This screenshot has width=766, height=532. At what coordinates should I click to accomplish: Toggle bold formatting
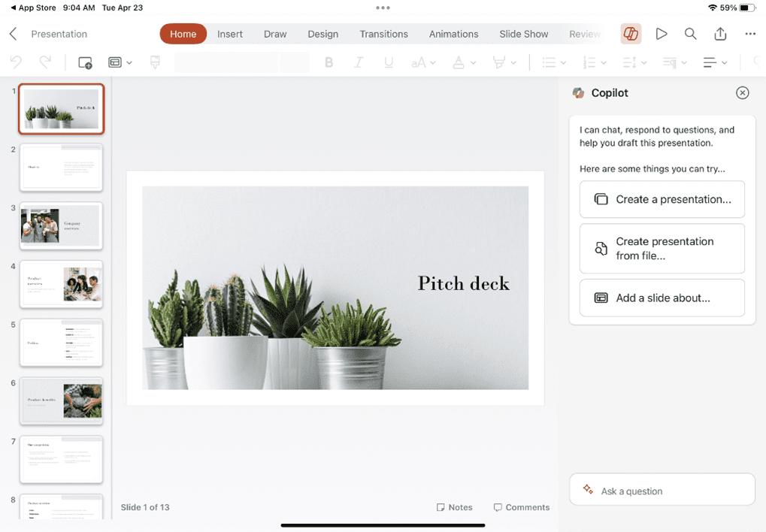[329, 62]
